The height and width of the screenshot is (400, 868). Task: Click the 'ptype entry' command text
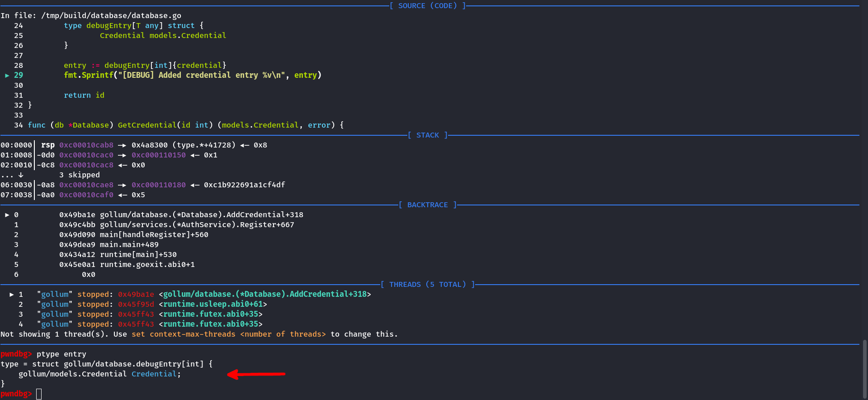click(x=61, y=354)
